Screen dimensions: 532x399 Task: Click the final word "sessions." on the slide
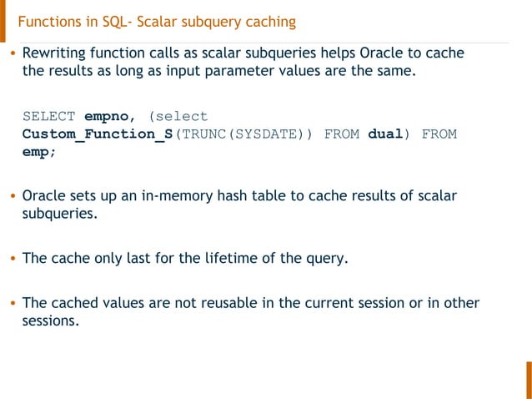[50, 320]
